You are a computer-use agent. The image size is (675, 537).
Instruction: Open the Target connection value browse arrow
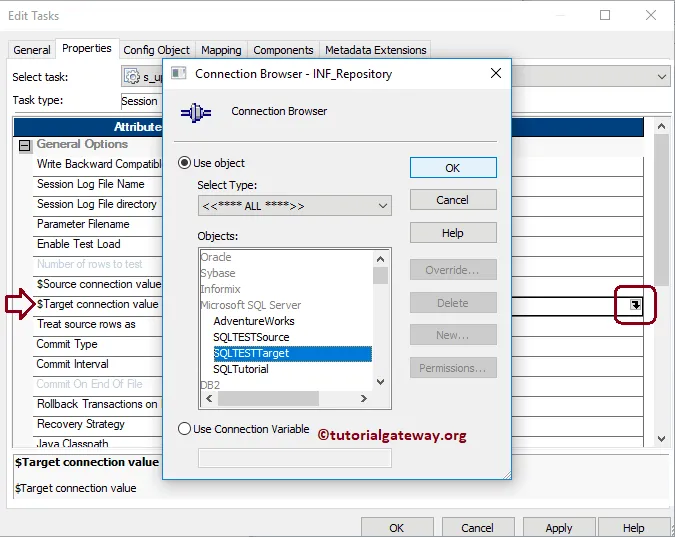(x=635, y=304)
